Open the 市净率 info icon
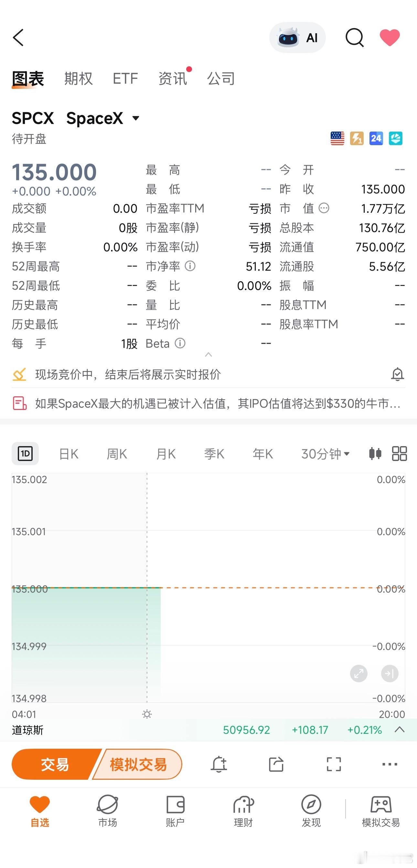 tap(190, 266)
